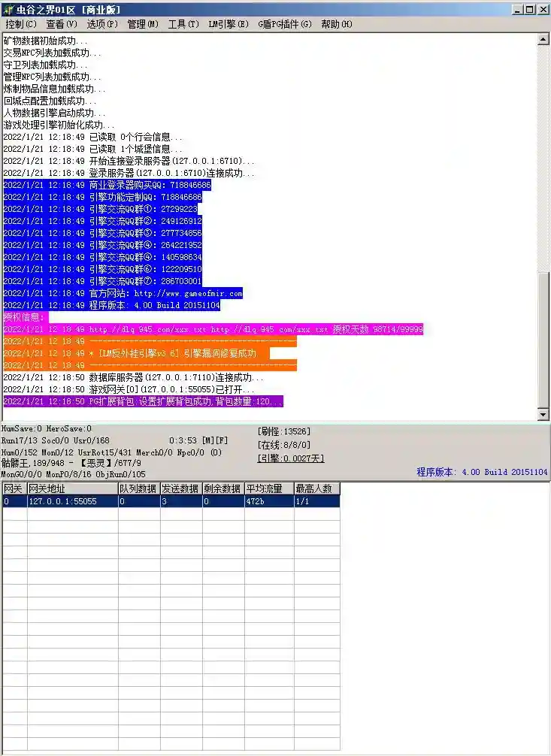Click the blue 程序版本 label in status panel
This screenshot has height=756, width=551.
click(x=482, y=472)
